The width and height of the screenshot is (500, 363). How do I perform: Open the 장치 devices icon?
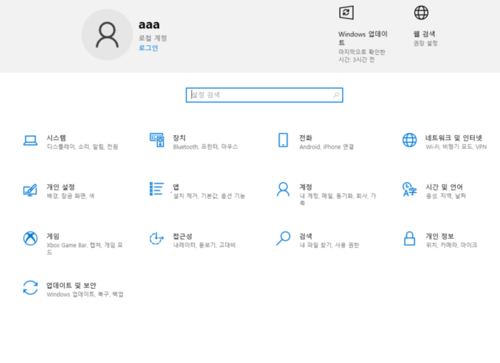[x=157, y=140]
